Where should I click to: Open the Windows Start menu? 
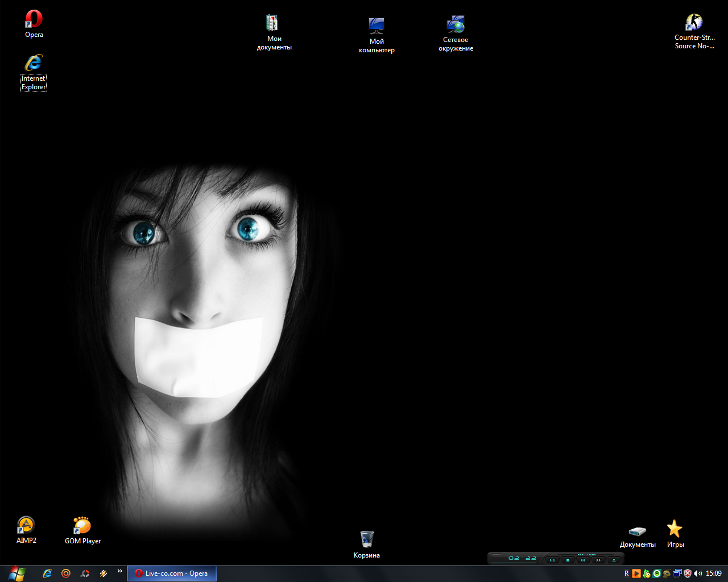coord(17,573)
